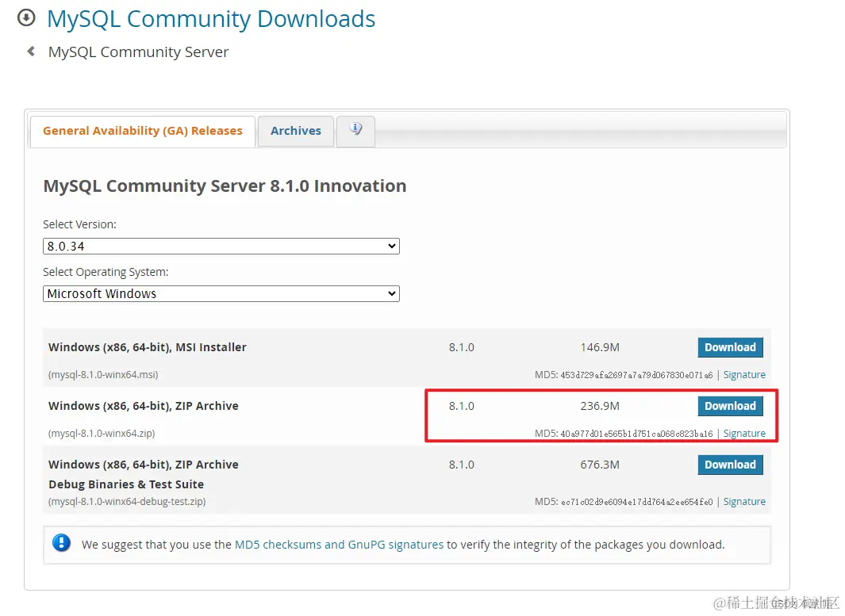Click the download circle icon beside page title
This screenshot has width=845, height=616.
coord(26,17)
